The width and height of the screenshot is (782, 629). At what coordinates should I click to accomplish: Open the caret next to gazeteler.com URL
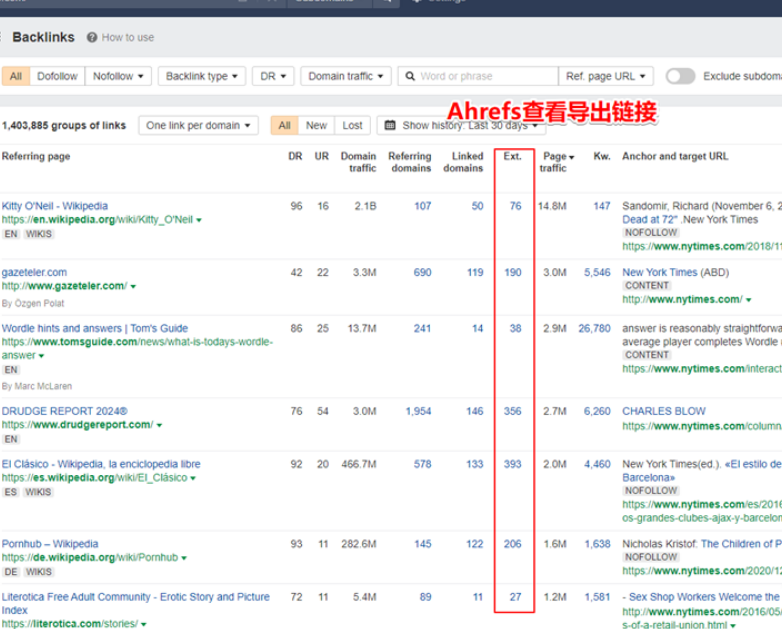point(133,287)
